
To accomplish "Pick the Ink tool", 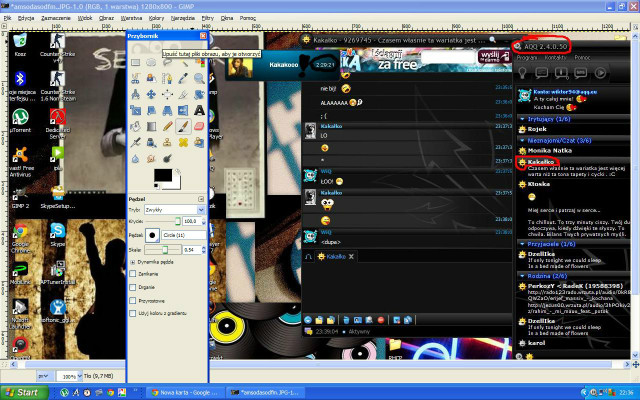I will coord(151,142).
